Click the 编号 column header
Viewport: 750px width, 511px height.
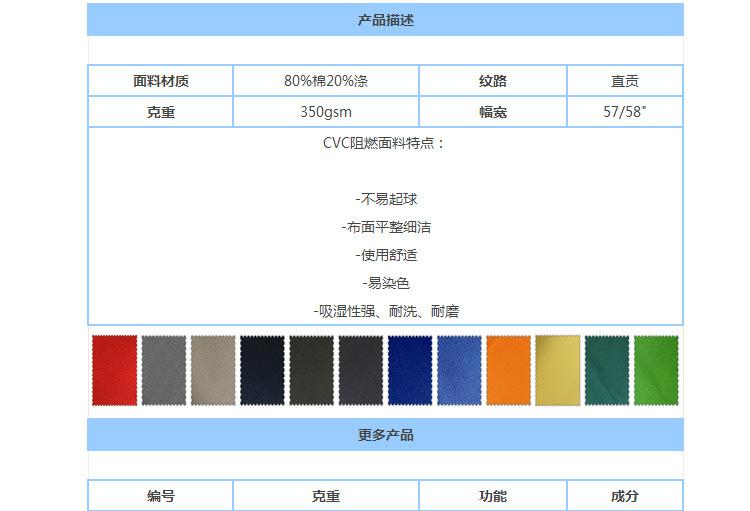(161, 496)
